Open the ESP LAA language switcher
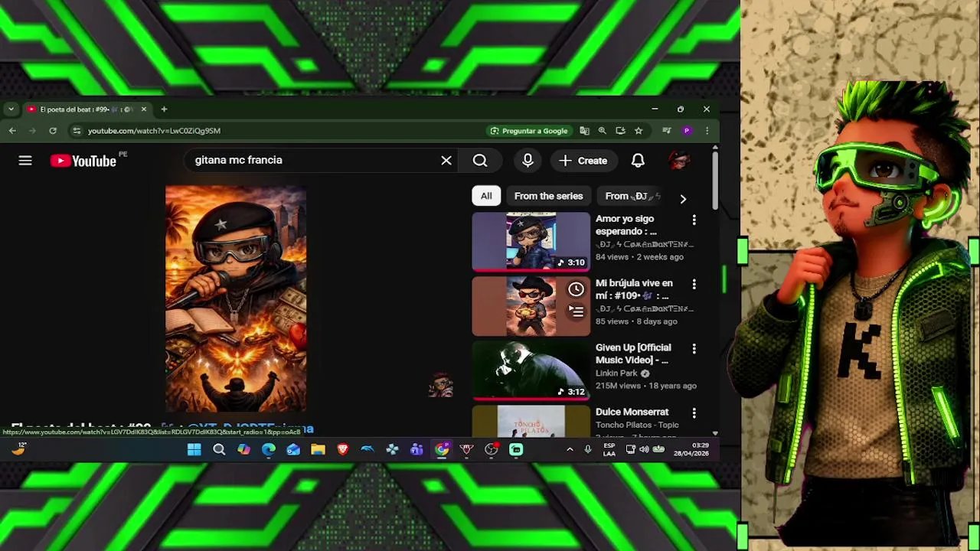 [609, 449]
